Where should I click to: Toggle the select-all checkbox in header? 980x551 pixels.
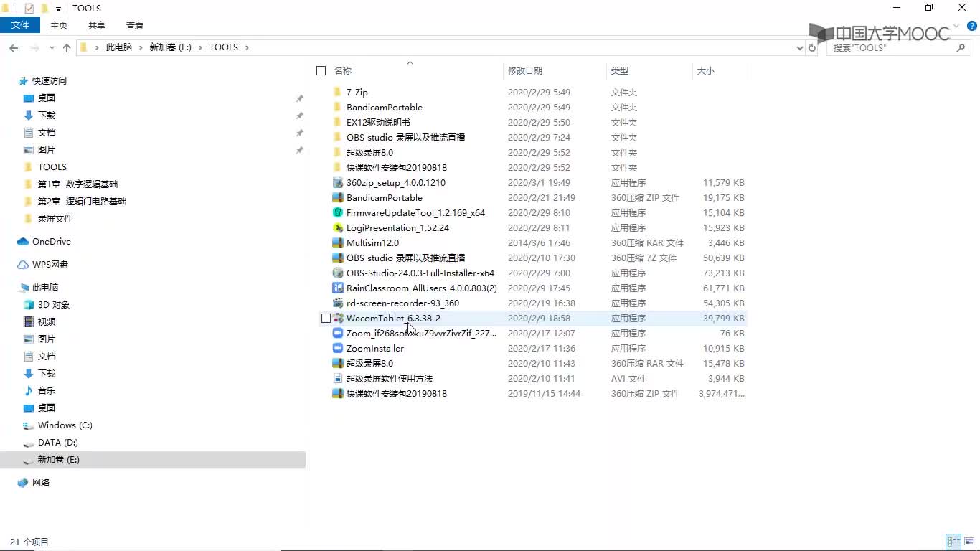click(x=321, y=70)
